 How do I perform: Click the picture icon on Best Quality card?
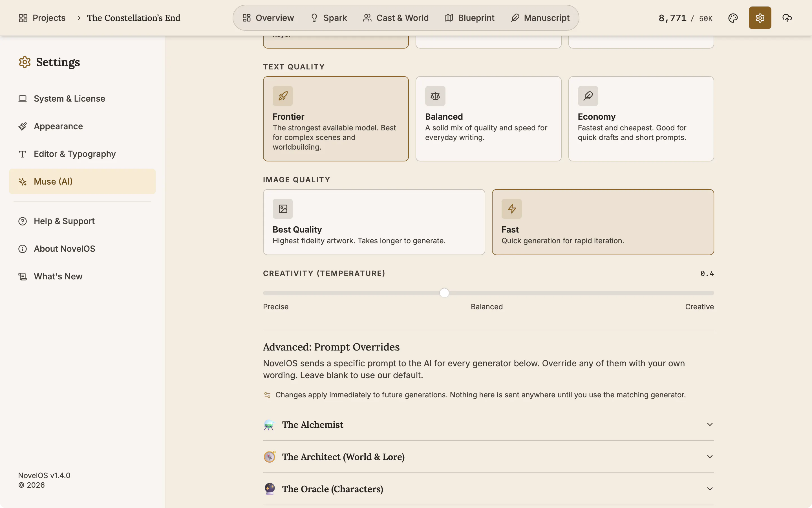(x=283, y=209)
